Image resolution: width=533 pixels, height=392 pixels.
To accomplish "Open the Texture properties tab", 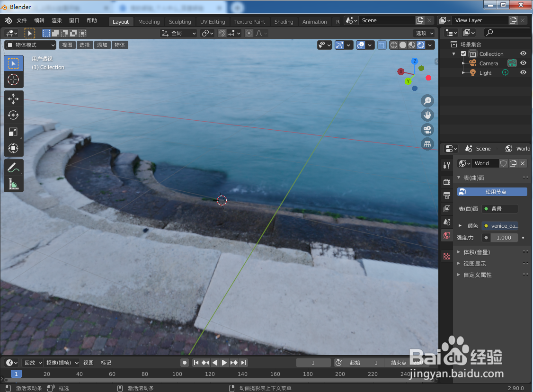I will tap(446, 256).
